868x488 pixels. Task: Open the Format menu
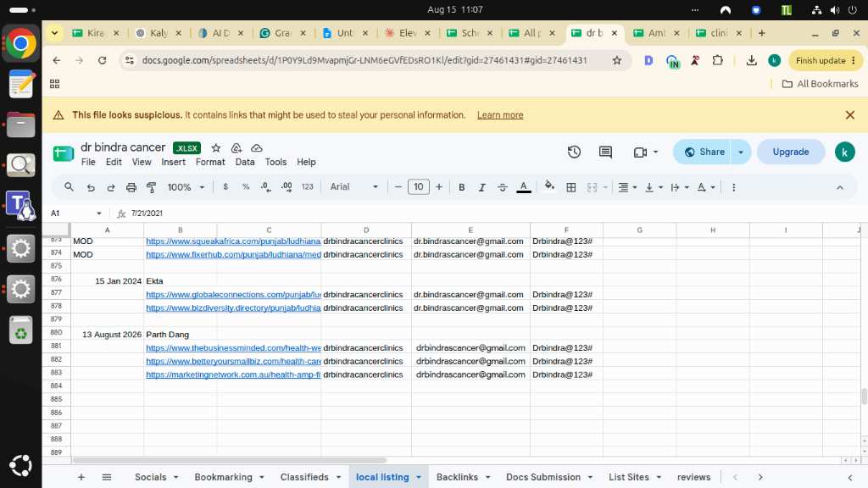[210, 162]
